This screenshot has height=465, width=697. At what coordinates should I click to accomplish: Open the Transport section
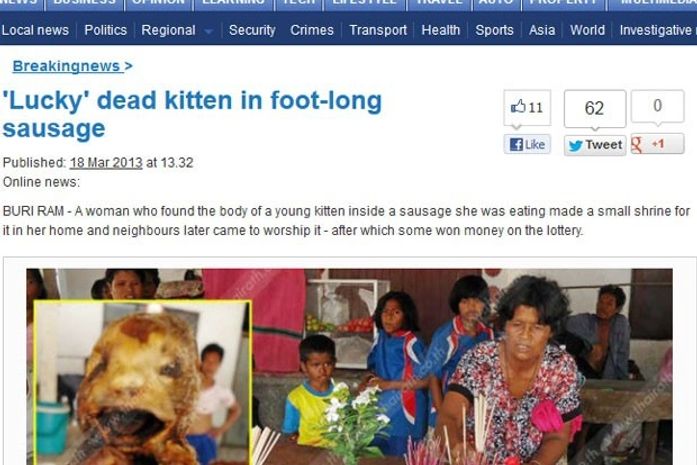coord(378,30)
